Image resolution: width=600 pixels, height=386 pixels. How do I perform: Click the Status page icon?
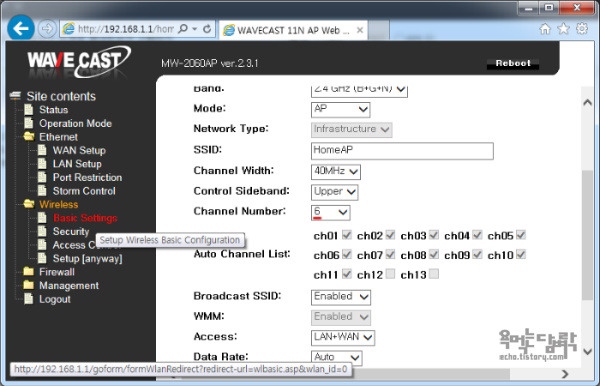[29, 110]
